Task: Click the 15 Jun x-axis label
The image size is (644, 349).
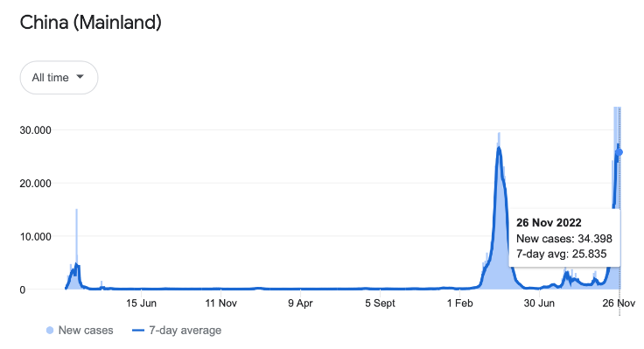Action: pyautogui.click(x=141, y=304)
